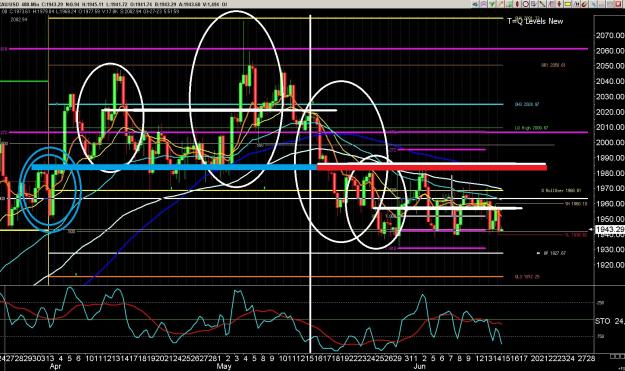This screenshot has height=371, width=625.
Task: Click the 2040.00 price axis label
Action: tap(610, 81)
